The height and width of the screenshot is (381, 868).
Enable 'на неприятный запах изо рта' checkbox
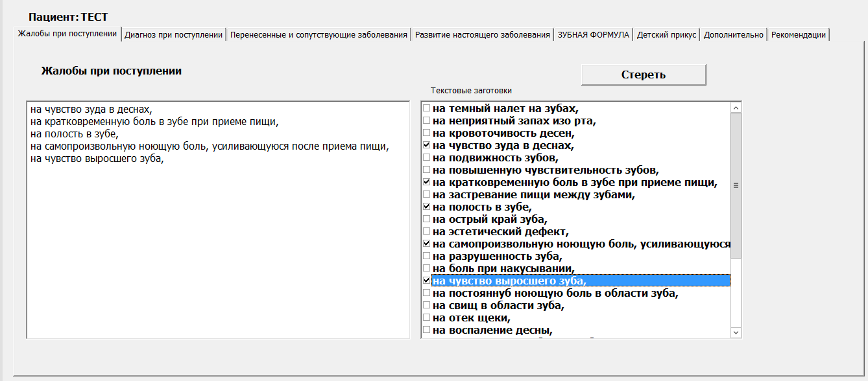(x=426, y=121)
